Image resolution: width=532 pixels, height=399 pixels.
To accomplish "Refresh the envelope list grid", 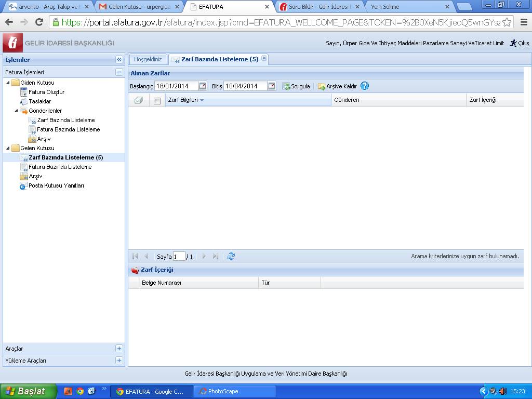I will point(231,256).
